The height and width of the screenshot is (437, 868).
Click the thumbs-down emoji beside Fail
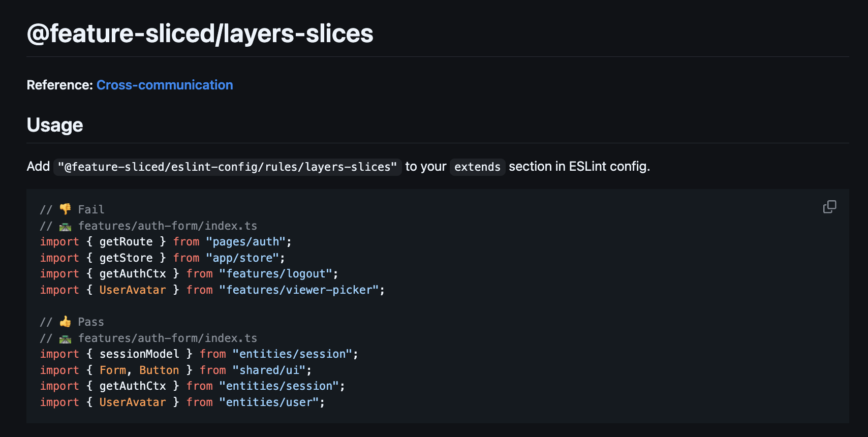[66, 209]
